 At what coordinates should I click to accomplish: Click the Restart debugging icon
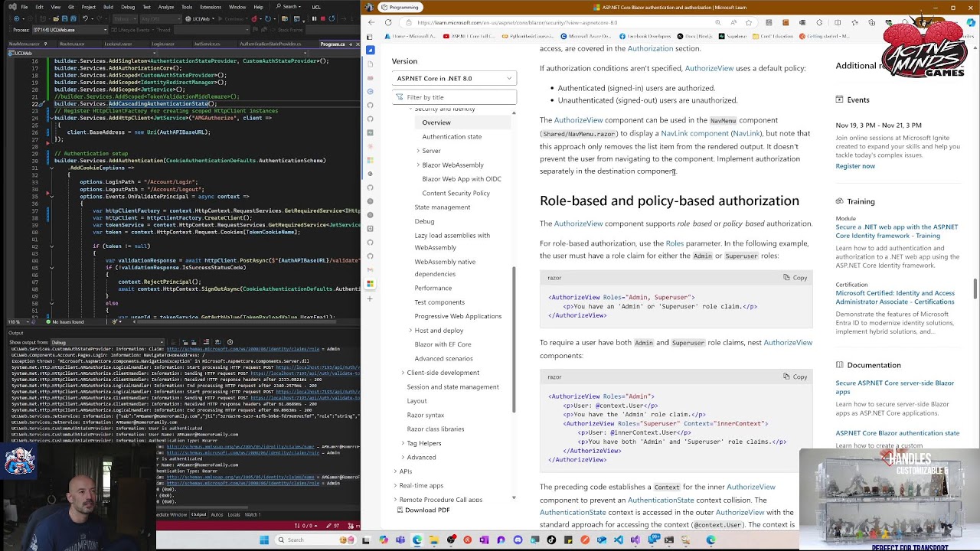tap(332, 19)
